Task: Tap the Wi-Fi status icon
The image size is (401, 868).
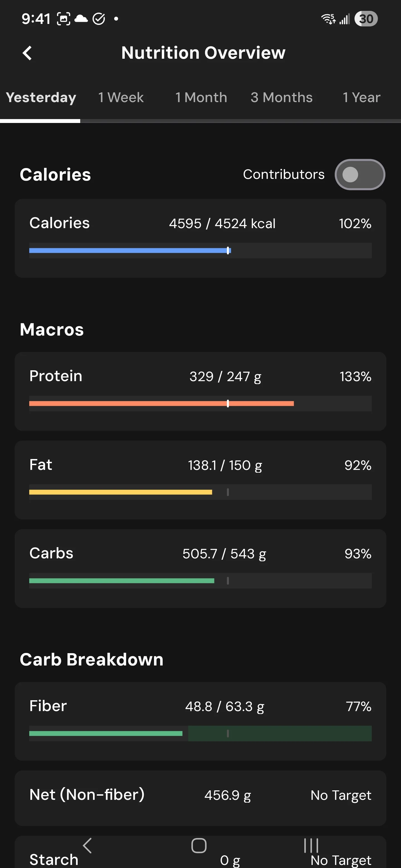Action: click(328, 19)
